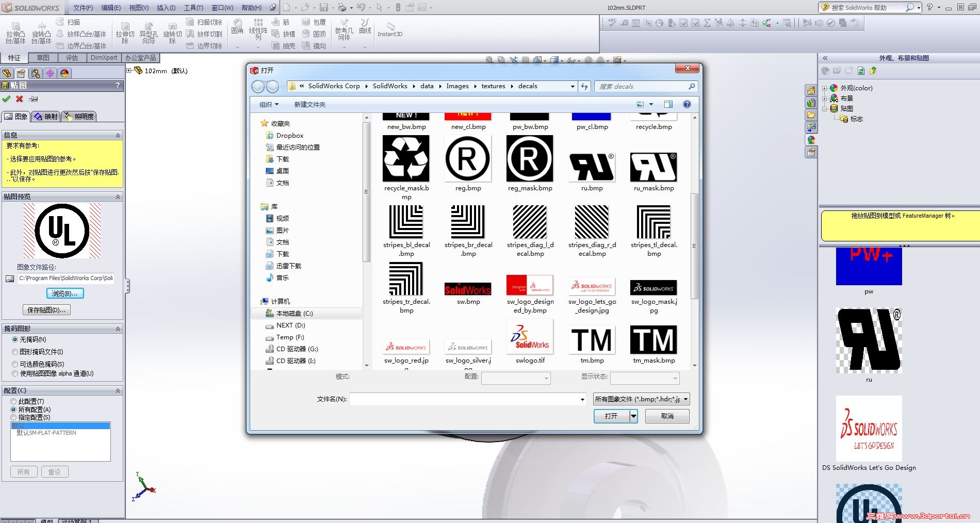Open the 插入(I) menu
Image resolution: width=980 pixels, height=523 pixels.
pos(166,8)
